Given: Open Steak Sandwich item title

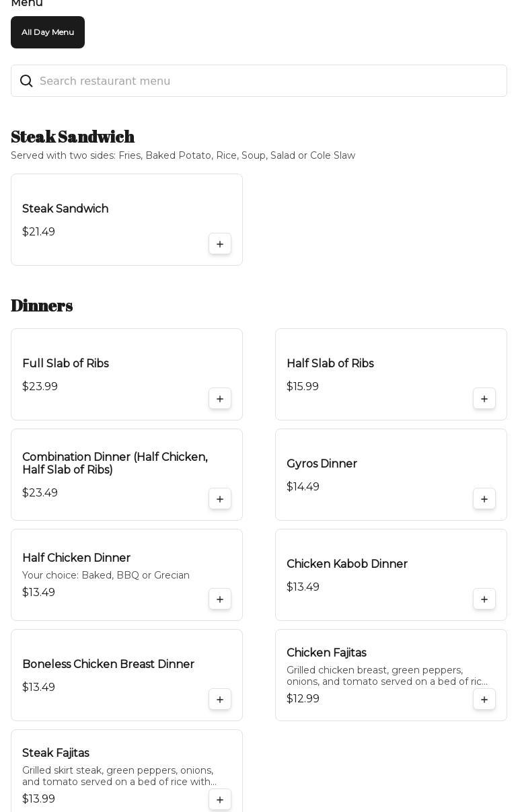Looking at the screenshot, I should (65, 209).
